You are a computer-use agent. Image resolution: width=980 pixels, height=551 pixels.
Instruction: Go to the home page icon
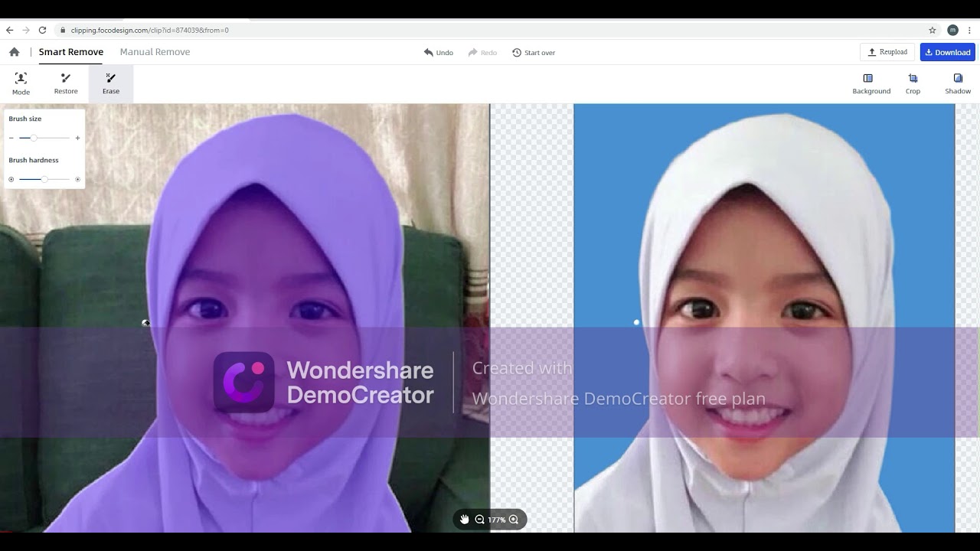(x=14, y=52)
